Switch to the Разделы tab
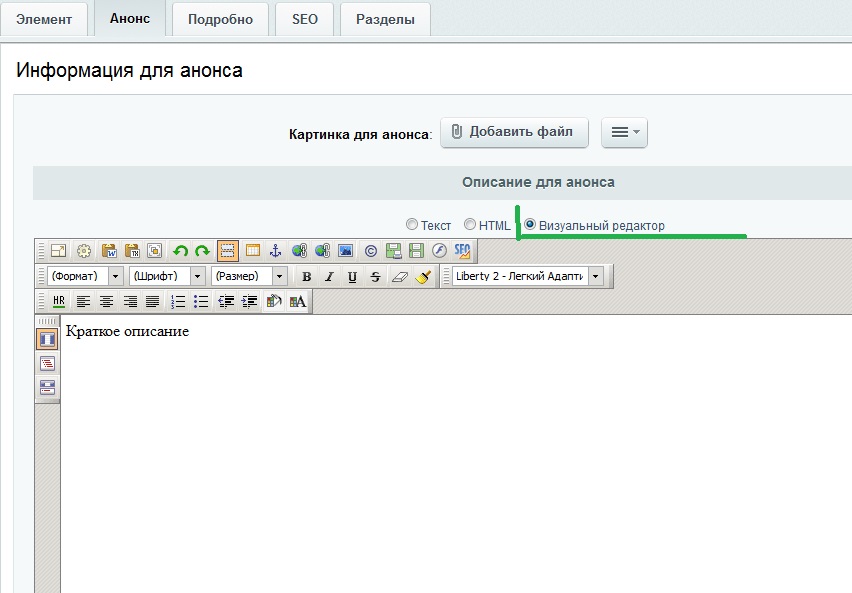The image size is (852, 593). click(385, 19)
